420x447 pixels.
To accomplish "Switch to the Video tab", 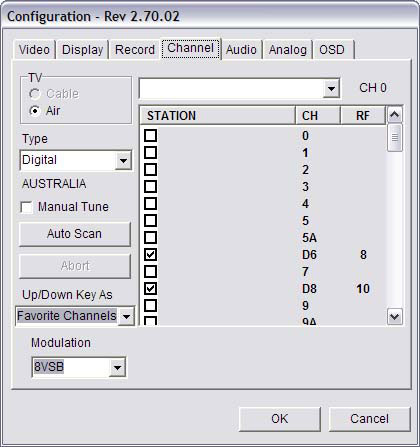I will point(34,50).
